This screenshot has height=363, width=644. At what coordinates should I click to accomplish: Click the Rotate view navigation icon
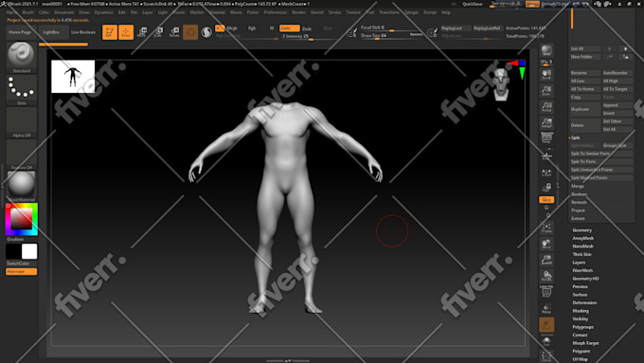546,276
